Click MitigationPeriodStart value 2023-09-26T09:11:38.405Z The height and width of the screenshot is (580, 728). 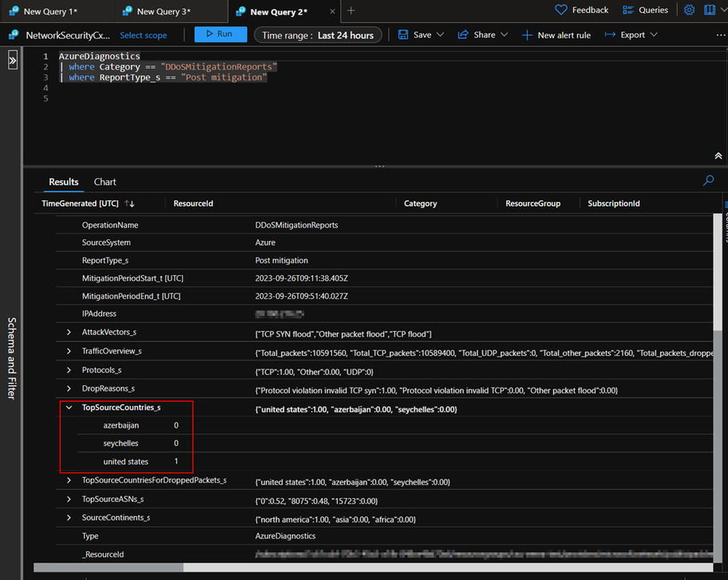point(301,279)
